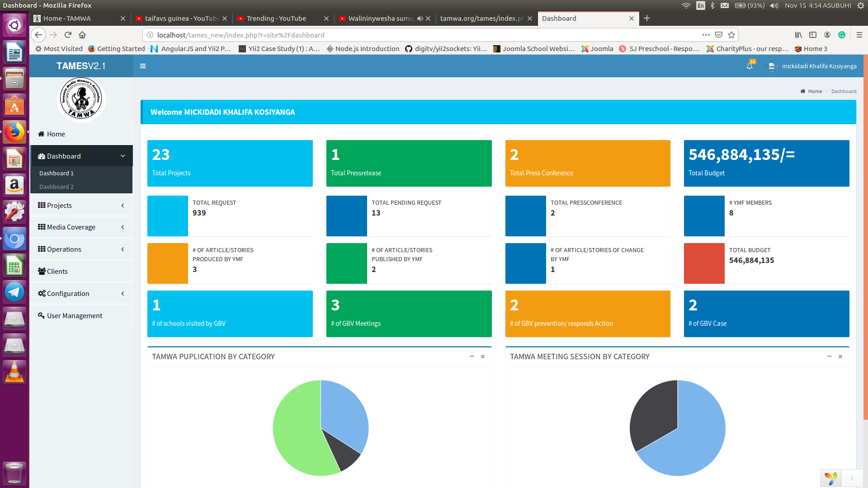This screenshot has height=488, width=868.
Task: Click the address bar URL field
Action: [407, 35]
